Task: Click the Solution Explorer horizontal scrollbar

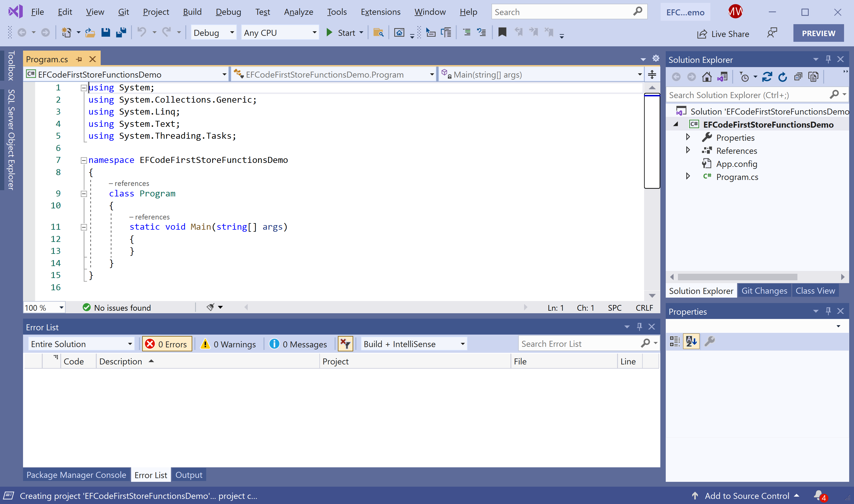Action: pyautogui.click(x=737, y=277)
